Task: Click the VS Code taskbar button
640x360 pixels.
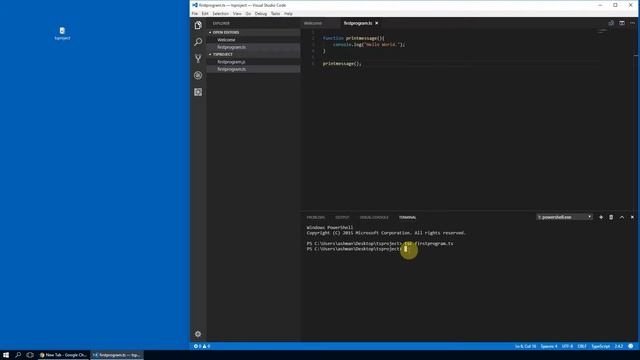Action: (x=117, y=355)
